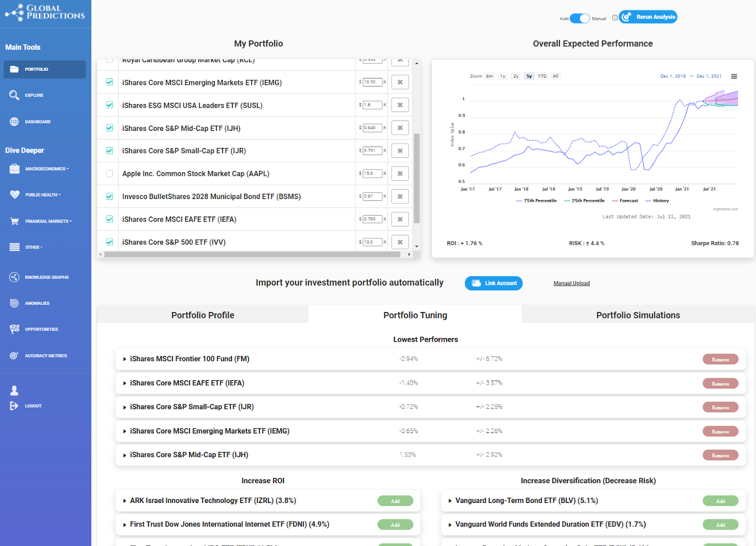
Task: Expand First Trust Dow Jones International Internet row
Action: 125,525
